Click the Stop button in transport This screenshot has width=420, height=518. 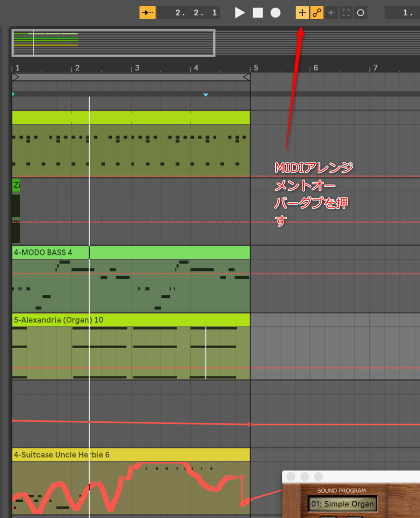258,13
